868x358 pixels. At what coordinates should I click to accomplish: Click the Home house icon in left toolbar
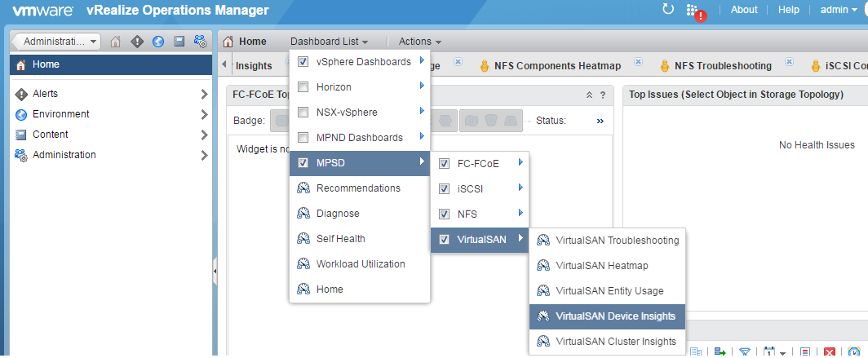tap(115, 42)
